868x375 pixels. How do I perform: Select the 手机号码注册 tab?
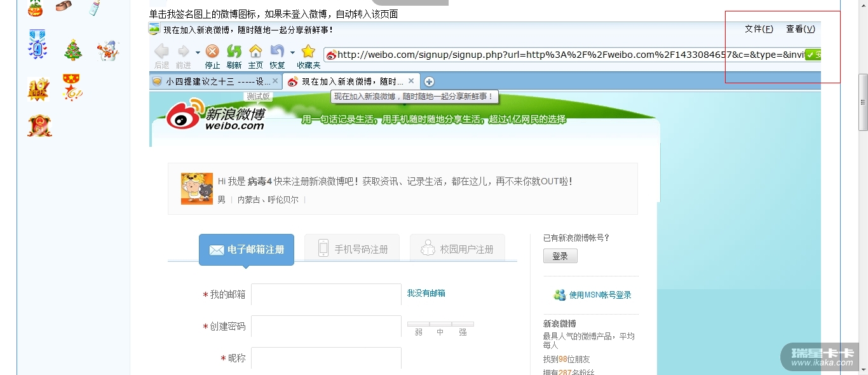(352, 248)
